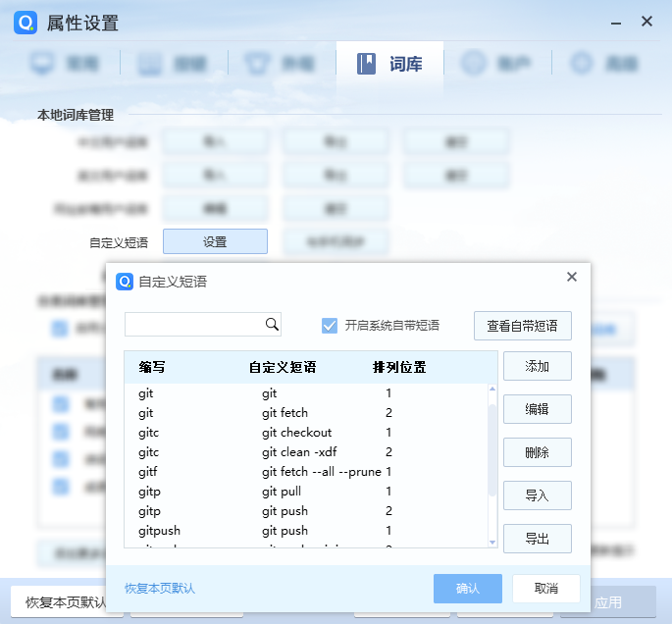Select the 'gitpush' abbreviation row
Image resolution: width=672 pixels, height=624 pixels.
[306, 531]
